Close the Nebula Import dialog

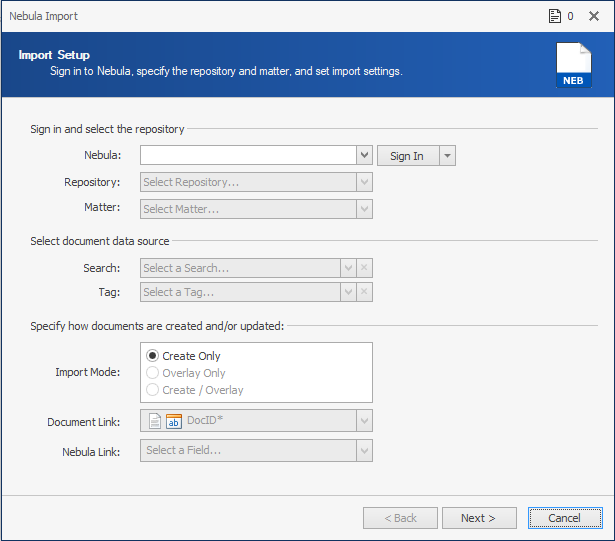tap(594, 16)
